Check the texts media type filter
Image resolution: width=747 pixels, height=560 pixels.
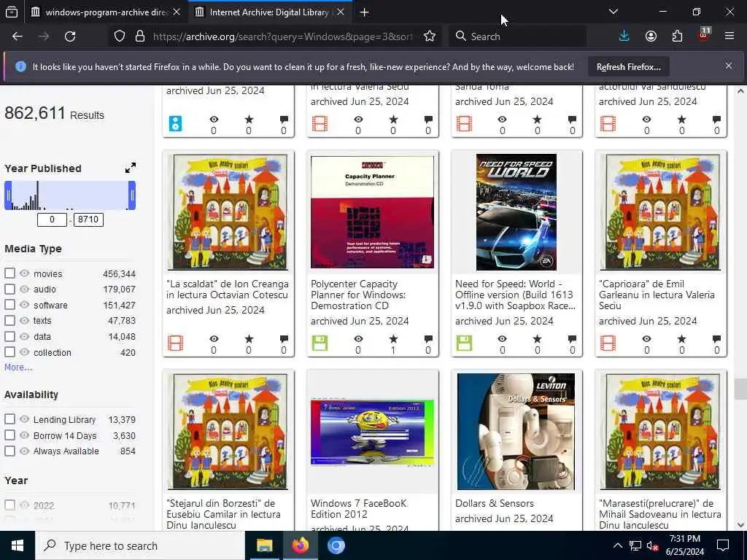tap(9, 321)
